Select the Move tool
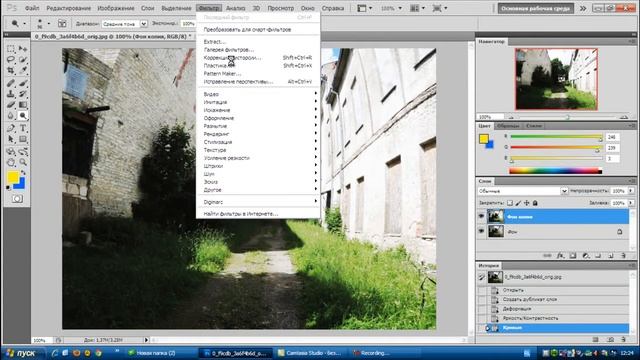 pos(23,49)
